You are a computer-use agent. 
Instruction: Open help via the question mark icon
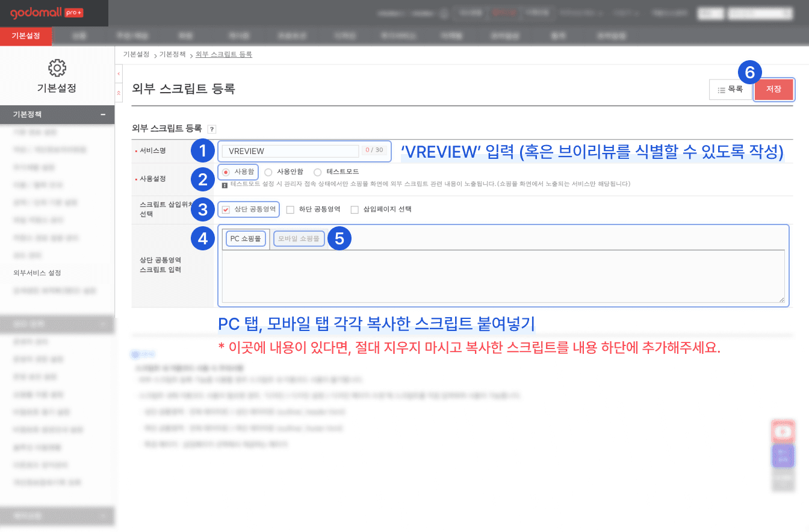(211, 129)
